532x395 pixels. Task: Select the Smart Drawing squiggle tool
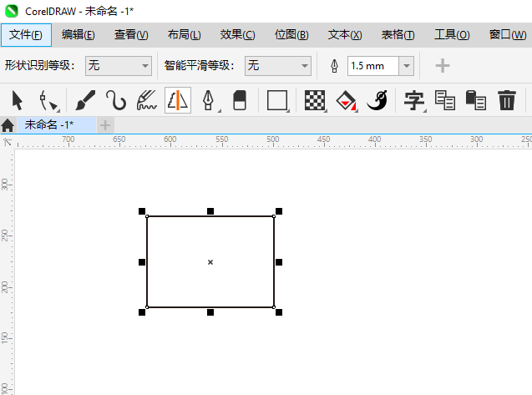click(147, 100)
